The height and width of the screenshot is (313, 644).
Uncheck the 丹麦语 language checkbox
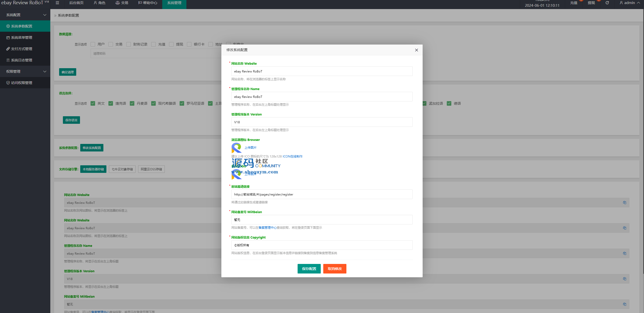pos(132,103)
